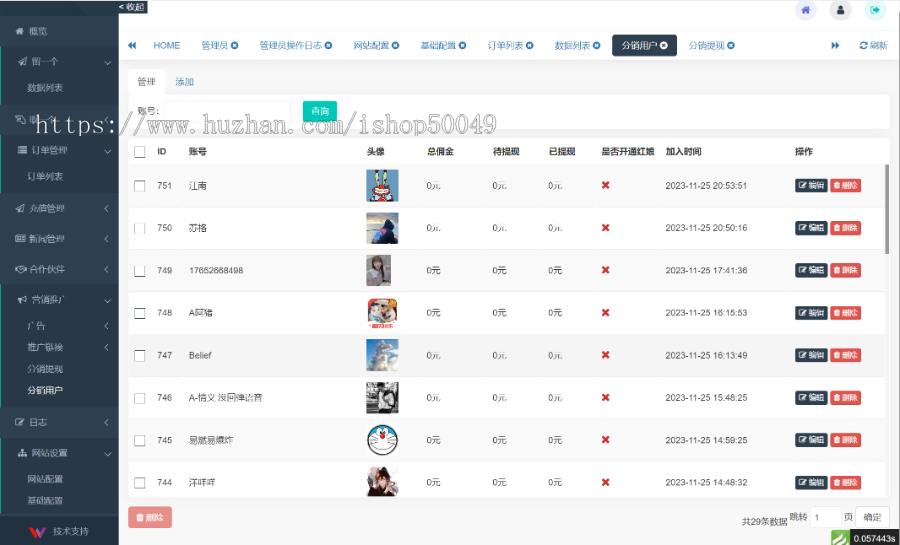
Task: Click red X status for user 江南
Action: pos(605,185)
